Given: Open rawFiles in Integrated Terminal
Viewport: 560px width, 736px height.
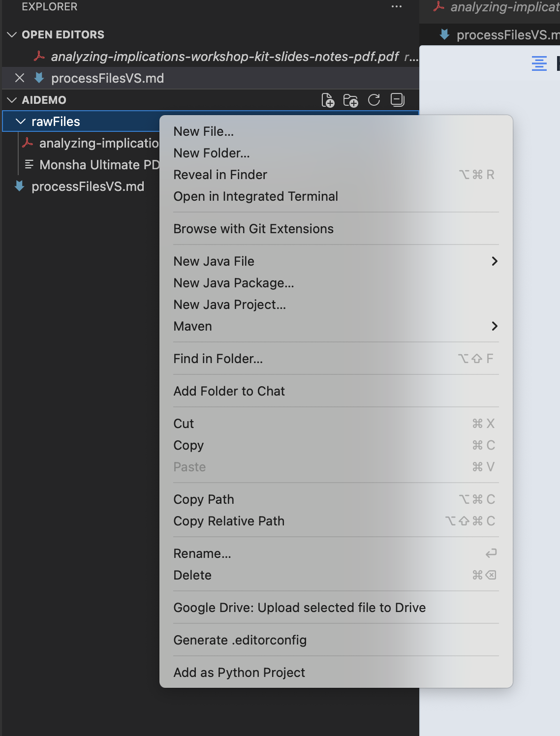Looking at the screenshot, I should (x=255, y=196).
